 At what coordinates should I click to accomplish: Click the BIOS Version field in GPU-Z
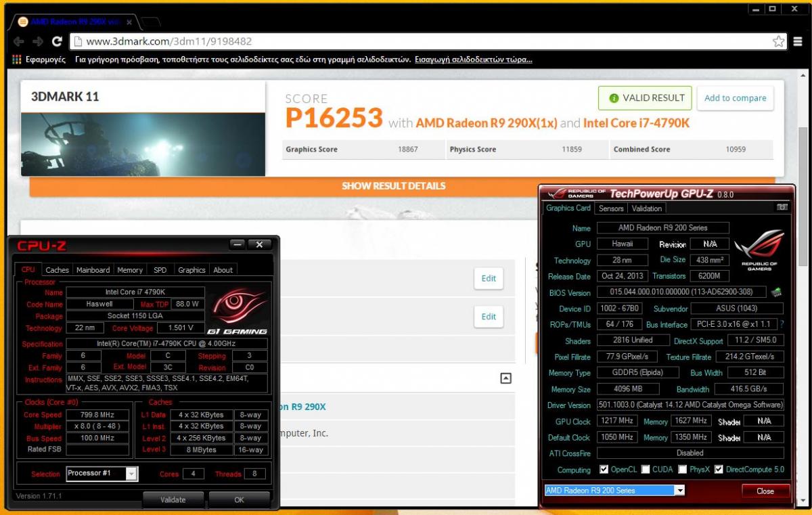[681, 292]
